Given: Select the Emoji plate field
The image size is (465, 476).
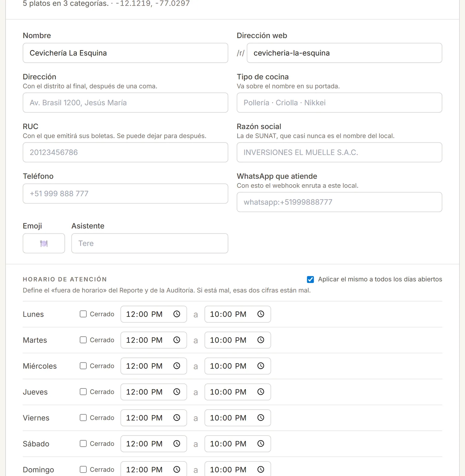Looking at the screenshot, I should pyautogui.click(x=44, y=243).
